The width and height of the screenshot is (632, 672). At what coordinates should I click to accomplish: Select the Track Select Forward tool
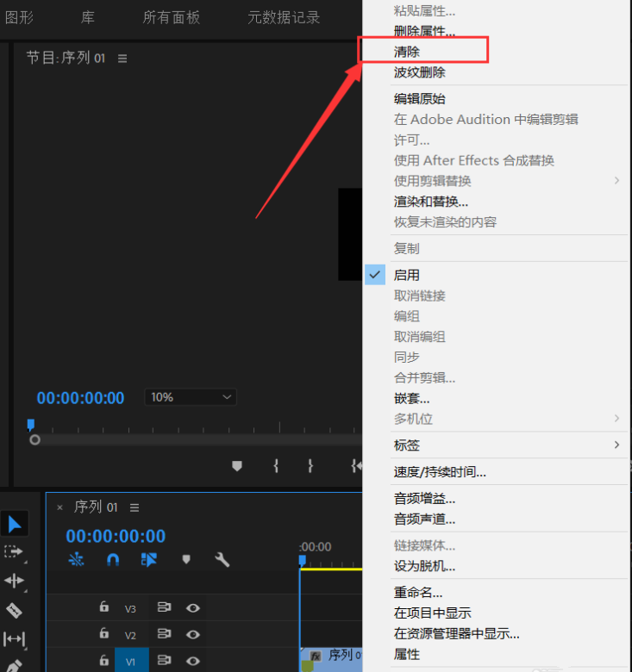pos(15,551)
